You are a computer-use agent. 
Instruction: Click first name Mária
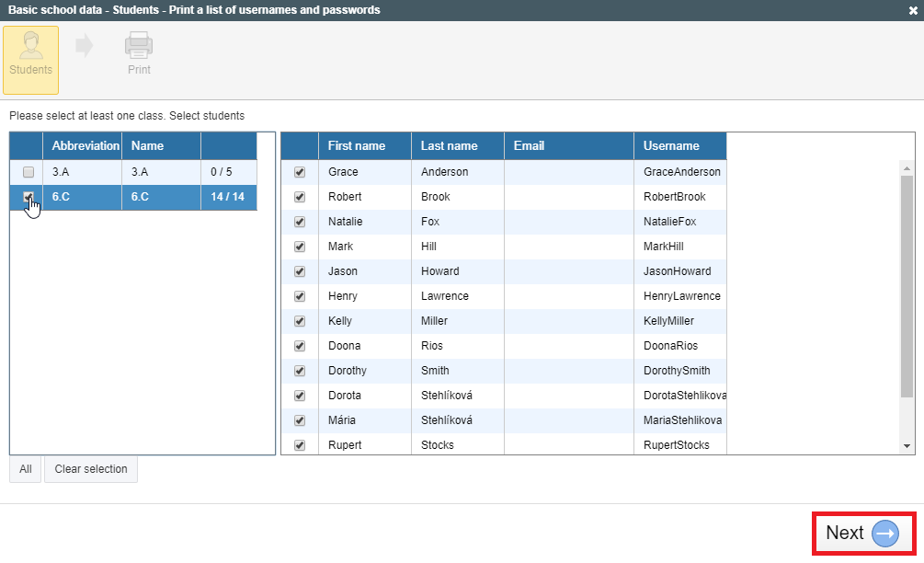[342, 420]
